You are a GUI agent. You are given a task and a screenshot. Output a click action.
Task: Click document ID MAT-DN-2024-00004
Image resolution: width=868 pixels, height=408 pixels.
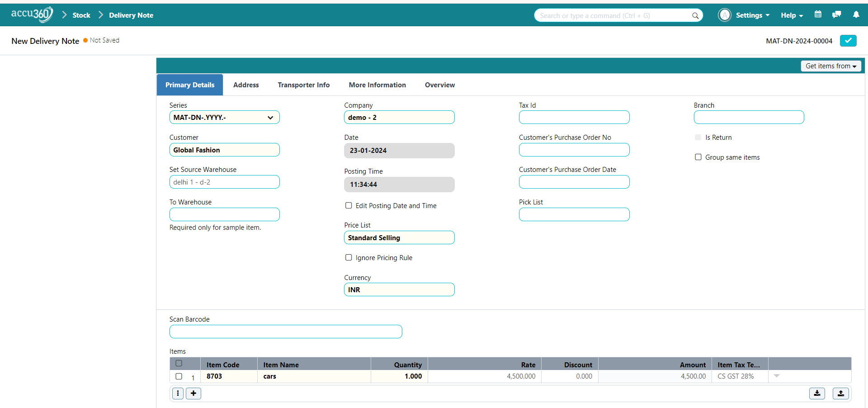point(799,41)
